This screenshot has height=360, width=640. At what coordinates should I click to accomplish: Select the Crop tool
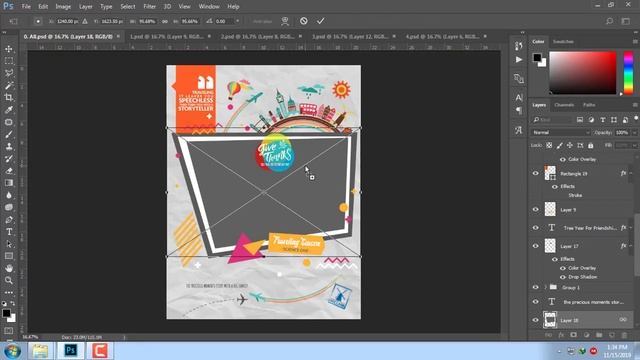pos(9,98)
